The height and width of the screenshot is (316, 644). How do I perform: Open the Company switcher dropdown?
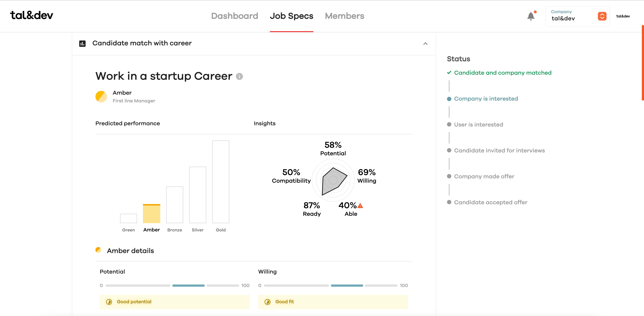coord(602,16)
